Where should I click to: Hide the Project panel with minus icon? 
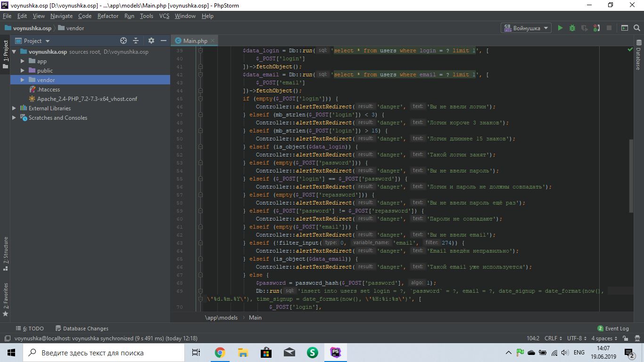coord(164,41)
